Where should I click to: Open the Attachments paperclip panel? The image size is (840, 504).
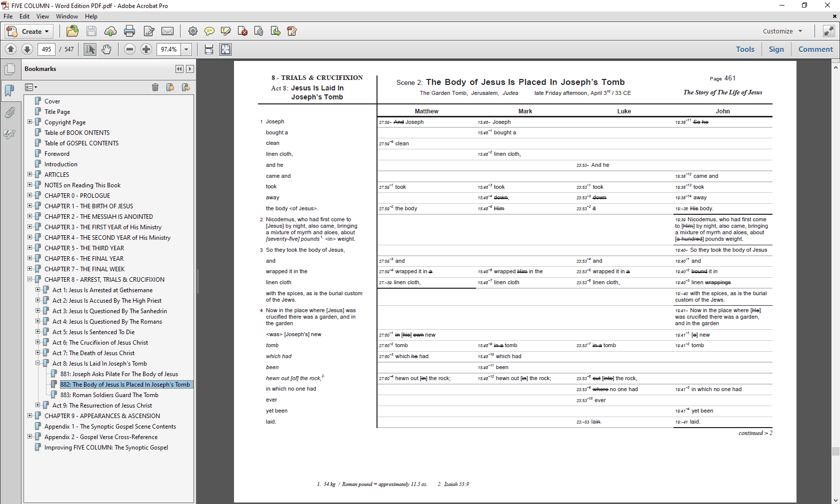click(x=9, y=112)
